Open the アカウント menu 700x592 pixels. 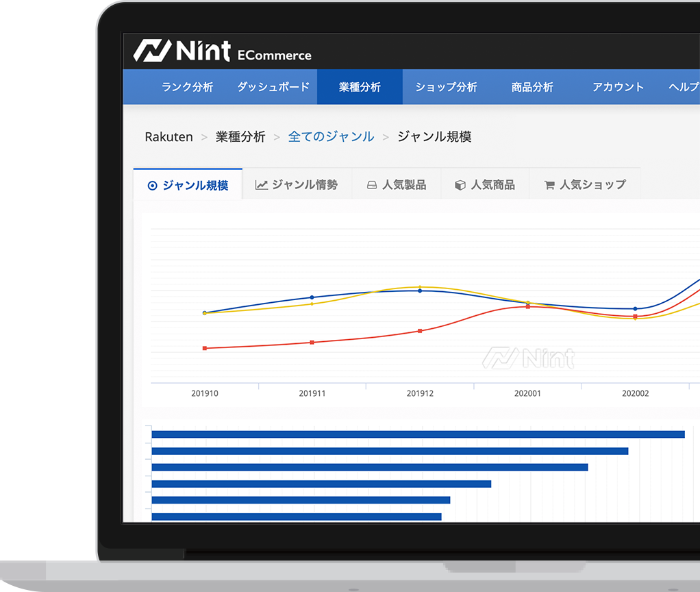point(618,87)
